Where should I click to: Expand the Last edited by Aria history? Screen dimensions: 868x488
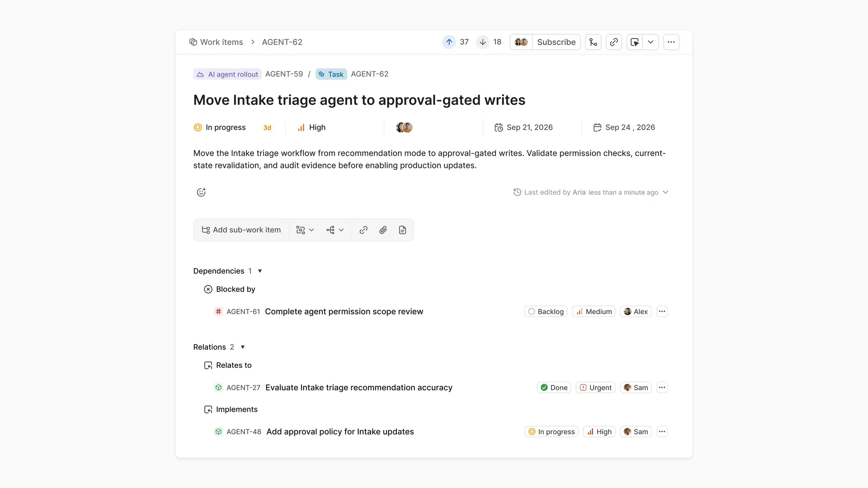click(x=591, y=192)
